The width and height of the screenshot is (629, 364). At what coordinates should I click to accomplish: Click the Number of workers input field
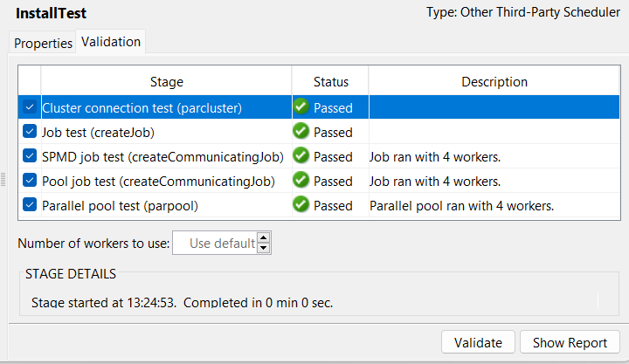pos(215,243)
